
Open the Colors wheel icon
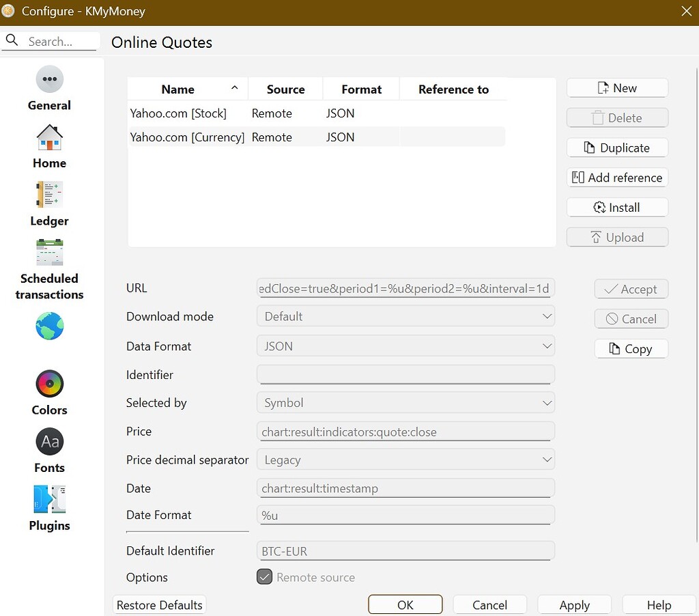click(x=49, y=384)
